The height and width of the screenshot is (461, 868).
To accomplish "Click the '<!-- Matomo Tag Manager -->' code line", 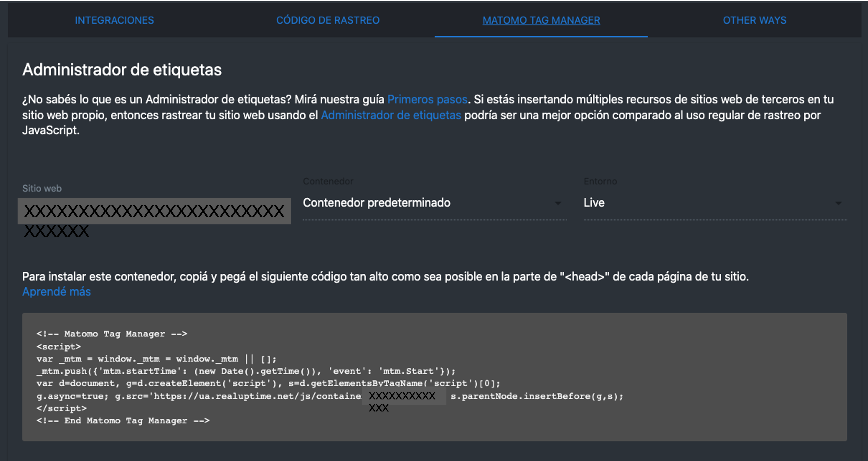I will point(112,334).
